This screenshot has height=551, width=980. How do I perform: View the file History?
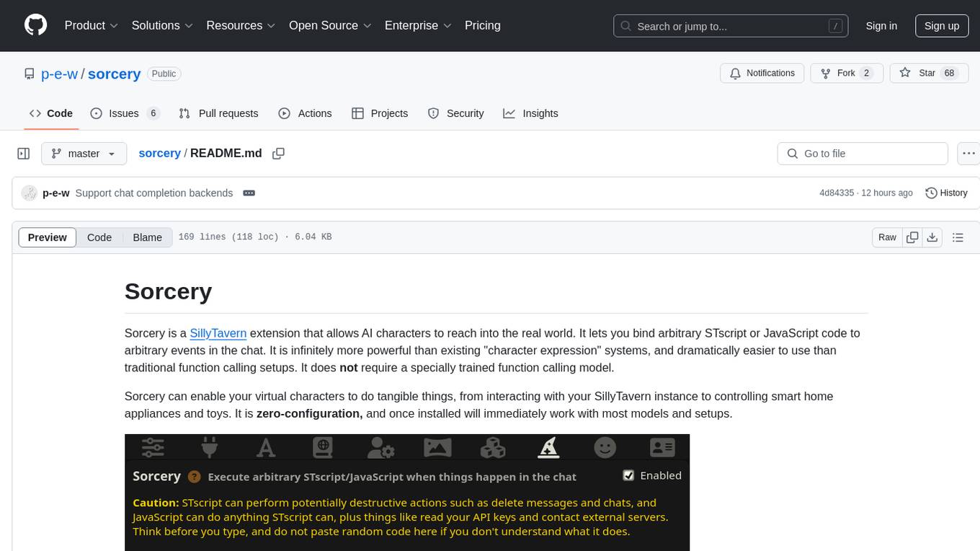[x=946, y=193]
